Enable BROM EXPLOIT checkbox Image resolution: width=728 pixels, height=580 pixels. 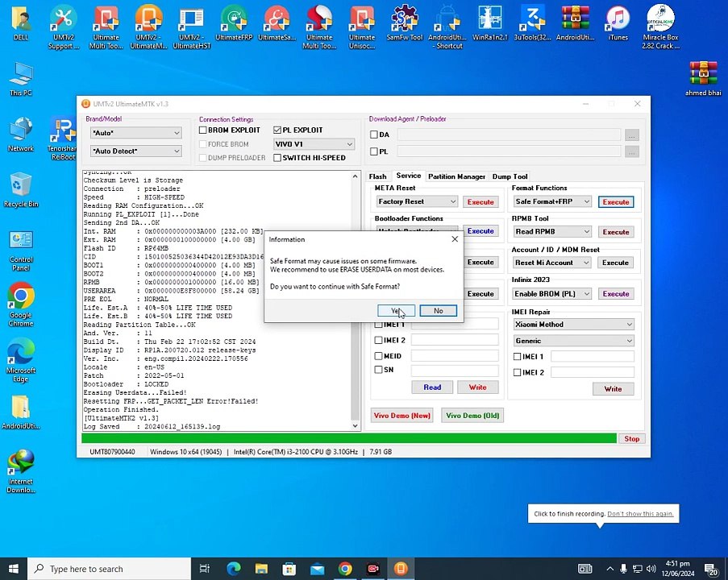(203, 130)
